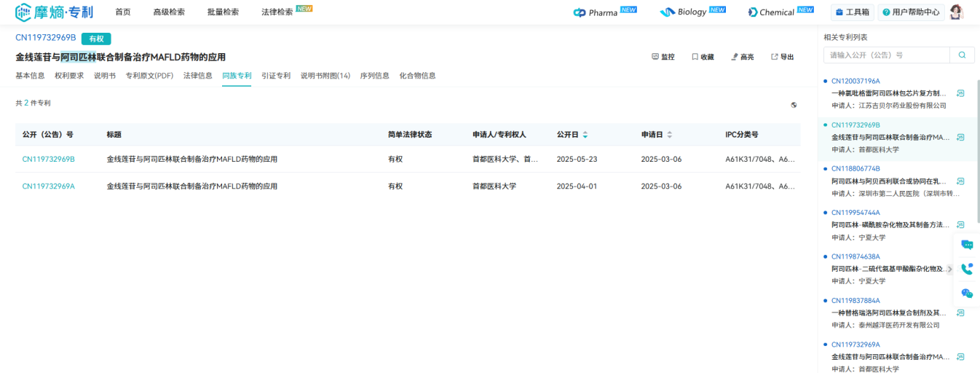Collapse the related patents panel arrow
This screenshot has width=980, height=373.
click(949, 269)
